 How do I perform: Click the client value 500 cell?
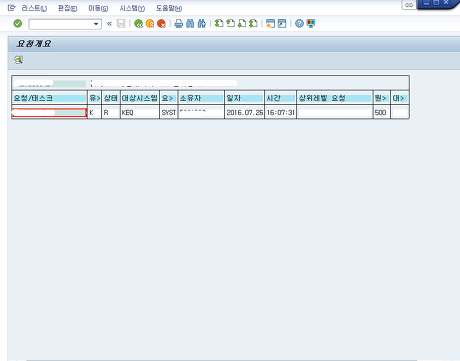[x=381, y=113]
